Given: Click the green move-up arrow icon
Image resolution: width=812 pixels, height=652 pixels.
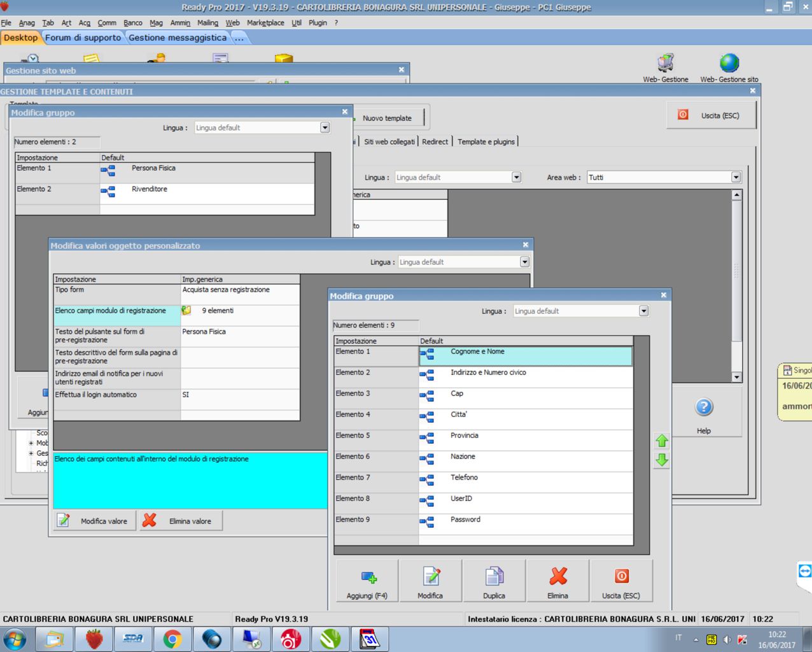Looking at the screenshot, I should (x=662, y=441).
